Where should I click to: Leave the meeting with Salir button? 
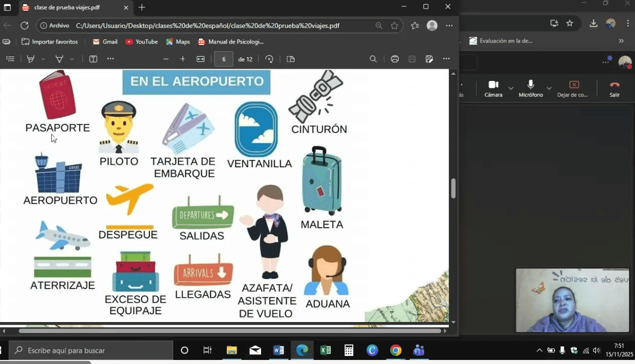coord(614,88)
